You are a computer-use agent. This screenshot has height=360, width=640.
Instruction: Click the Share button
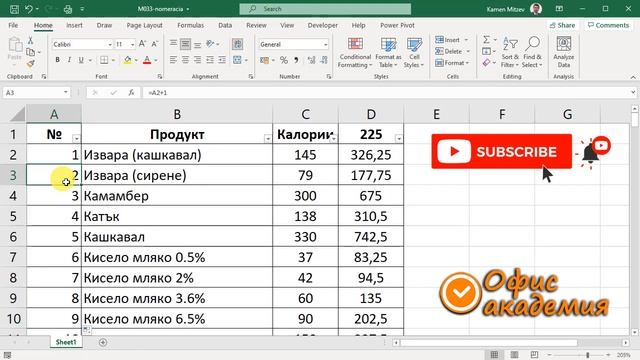[x=562, y=25]
